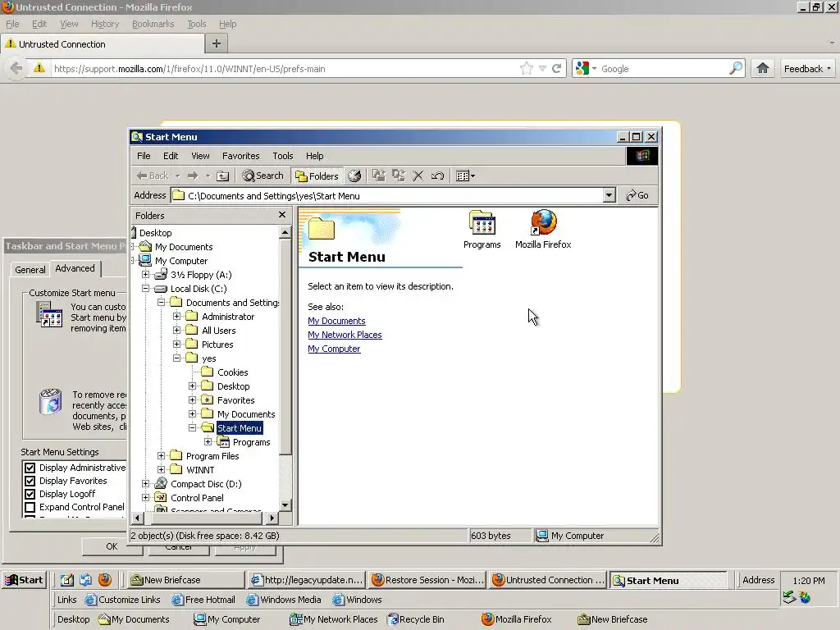
Task: Open Firefox History menu
Action: pyautogui.click(x=105, y=24)
